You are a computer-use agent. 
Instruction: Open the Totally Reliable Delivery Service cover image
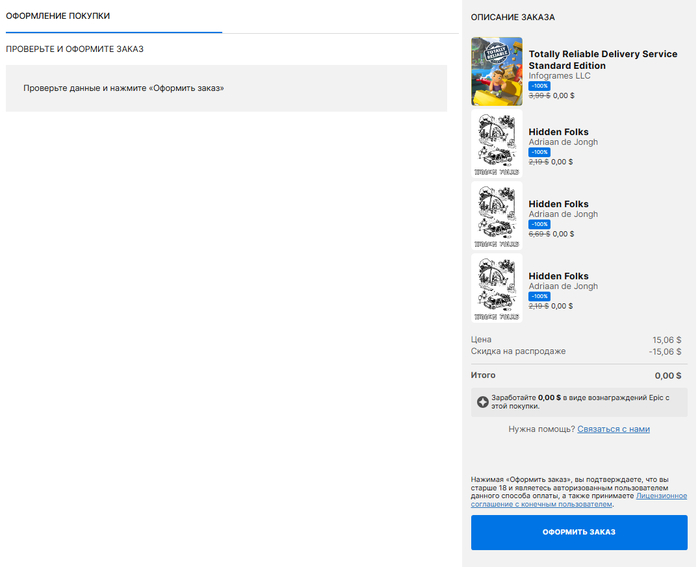pos(497,71)
